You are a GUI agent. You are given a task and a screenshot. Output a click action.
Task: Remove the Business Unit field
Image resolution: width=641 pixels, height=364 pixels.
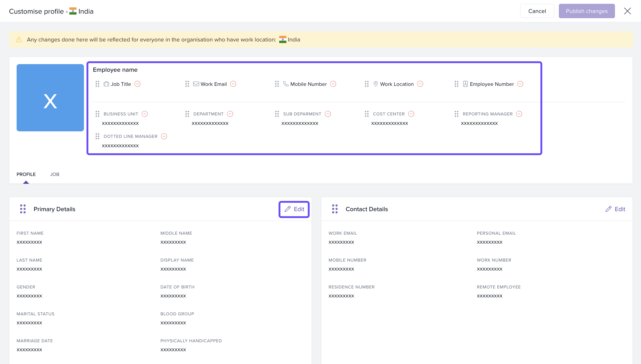pos(145,114)
